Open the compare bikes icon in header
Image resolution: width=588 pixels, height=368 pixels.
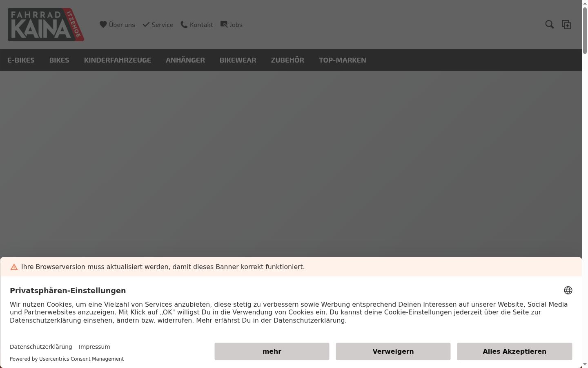click(x=566, y=25)
